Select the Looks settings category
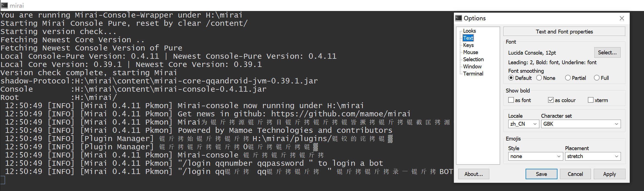644x191 pixels. click(469, 31)
